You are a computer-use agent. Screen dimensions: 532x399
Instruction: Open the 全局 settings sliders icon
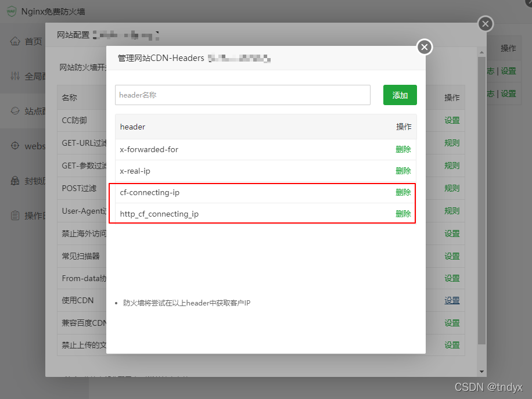pyautogui.click(x=15, y=76)
